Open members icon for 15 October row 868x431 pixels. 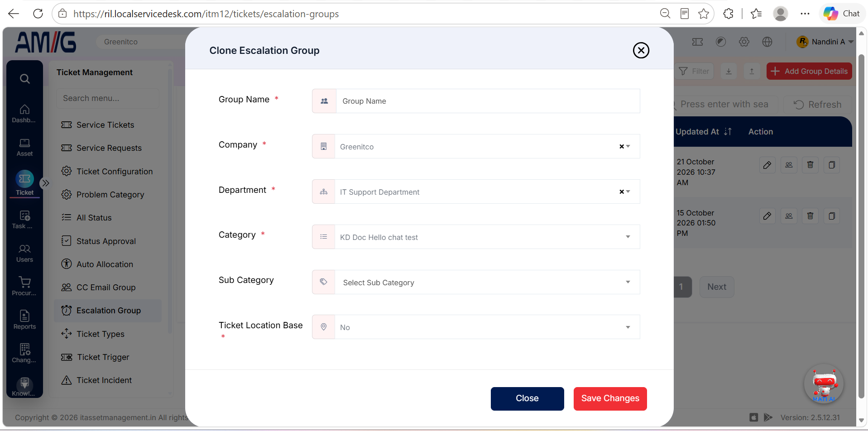click(x=789, y=216)
